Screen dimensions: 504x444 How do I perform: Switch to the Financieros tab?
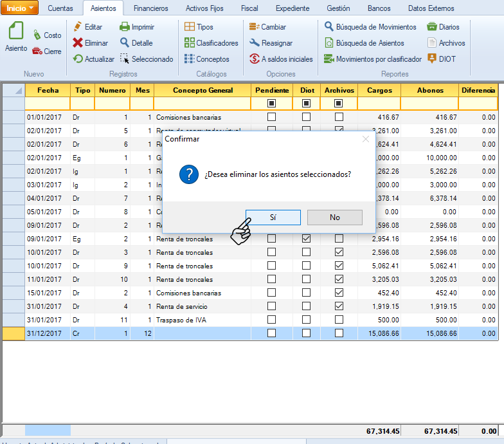[150, 8]
